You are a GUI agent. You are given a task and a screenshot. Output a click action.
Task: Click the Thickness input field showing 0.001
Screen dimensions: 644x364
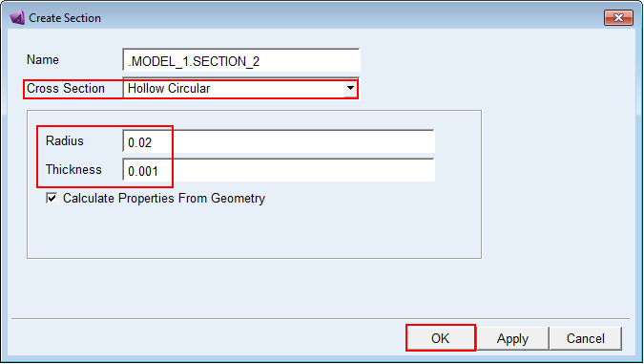[279, 170]
